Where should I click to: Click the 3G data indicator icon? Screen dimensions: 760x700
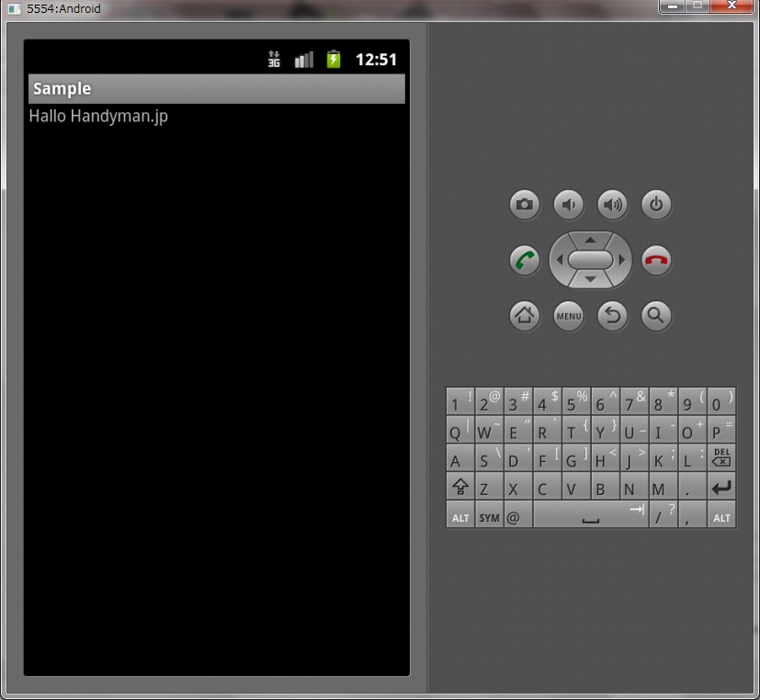274,59
